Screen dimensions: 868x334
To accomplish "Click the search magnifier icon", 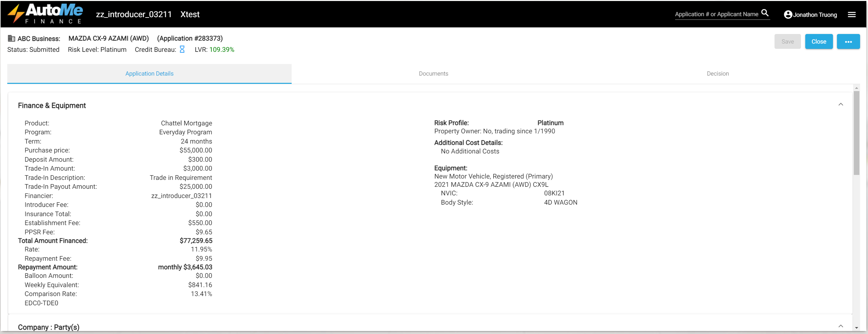I will (765, 13).
